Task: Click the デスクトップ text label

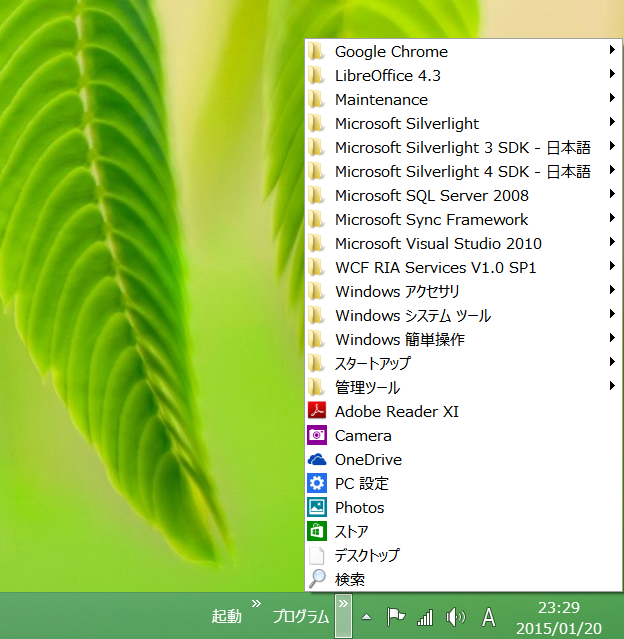Action: (x=367, y=555)
